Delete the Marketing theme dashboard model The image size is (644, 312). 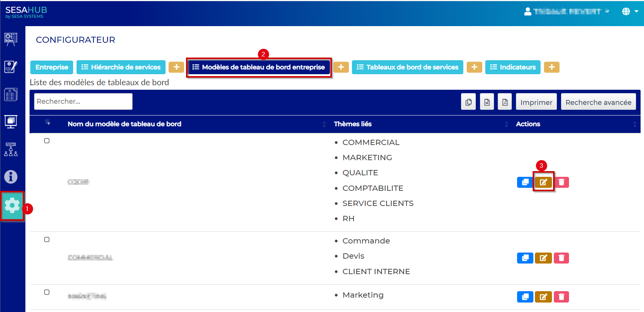[561, 297]
